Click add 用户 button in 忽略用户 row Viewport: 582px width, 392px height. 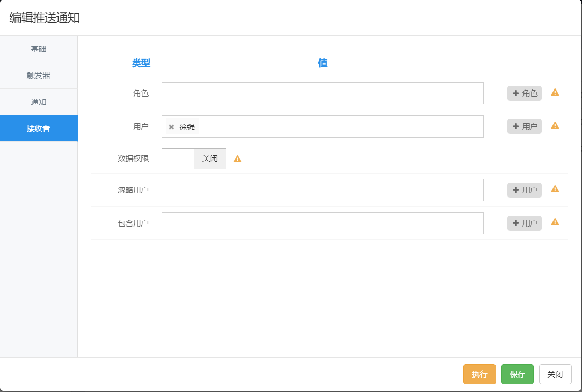tap(524, 190)
